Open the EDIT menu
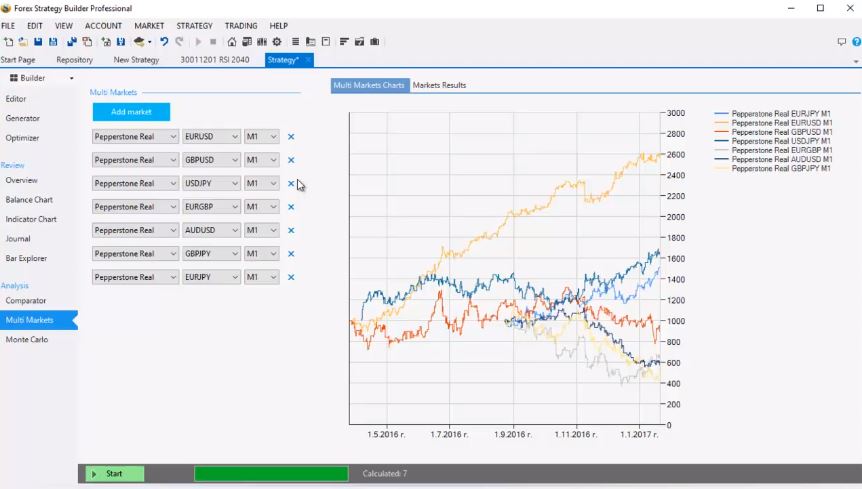This screenshot has width=862, height=489. tap(35, 26)
